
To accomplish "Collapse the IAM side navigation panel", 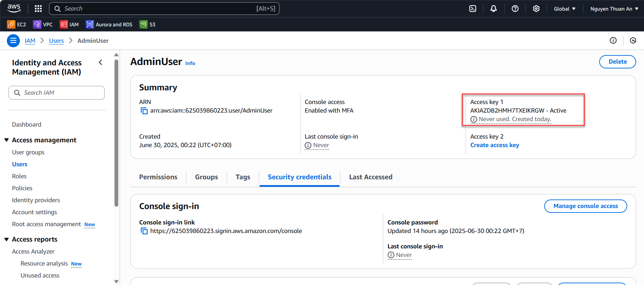I will coord(100,62).
